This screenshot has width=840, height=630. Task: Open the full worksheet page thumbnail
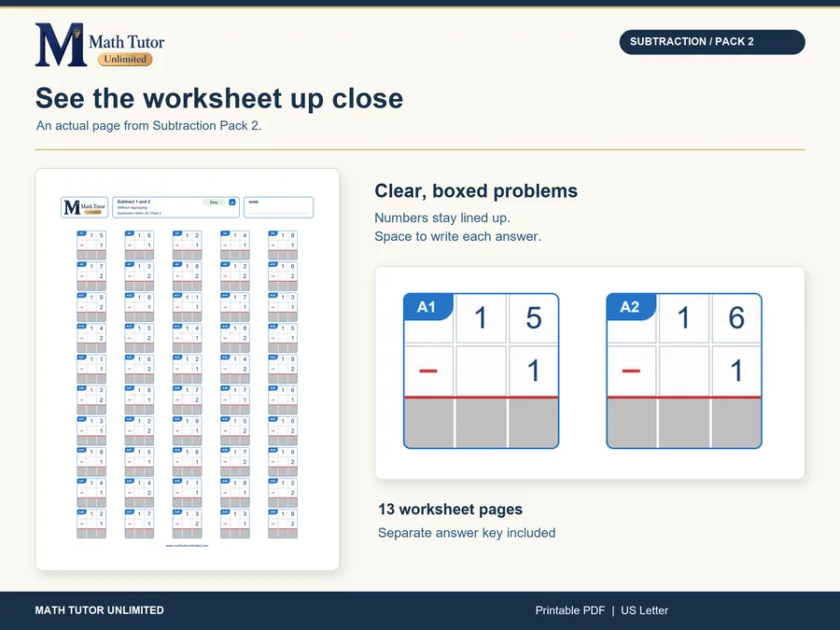click(188, 370)
